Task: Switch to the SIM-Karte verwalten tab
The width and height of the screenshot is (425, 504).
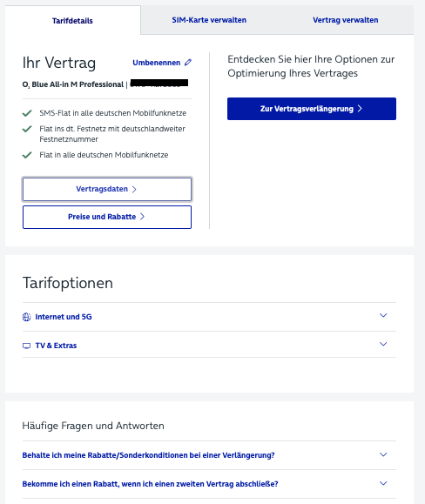Action: point(209,20)
